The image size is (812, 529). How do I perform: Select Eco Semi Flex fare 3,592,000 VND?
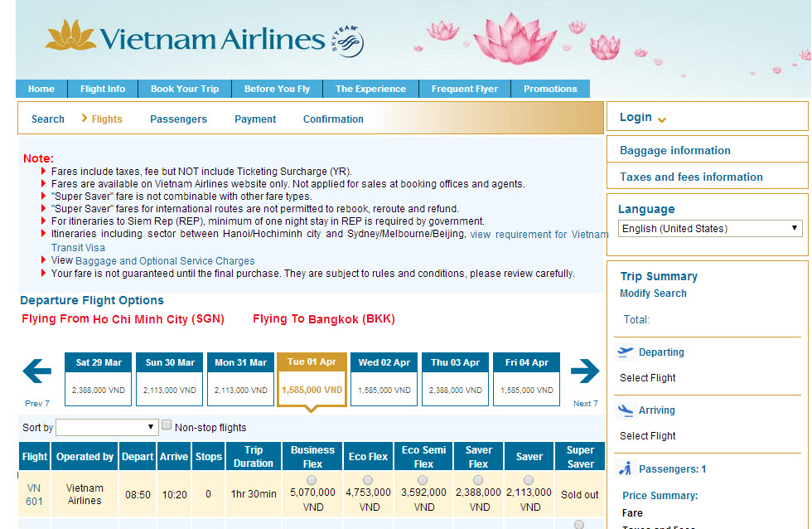[x=423, y=480]
